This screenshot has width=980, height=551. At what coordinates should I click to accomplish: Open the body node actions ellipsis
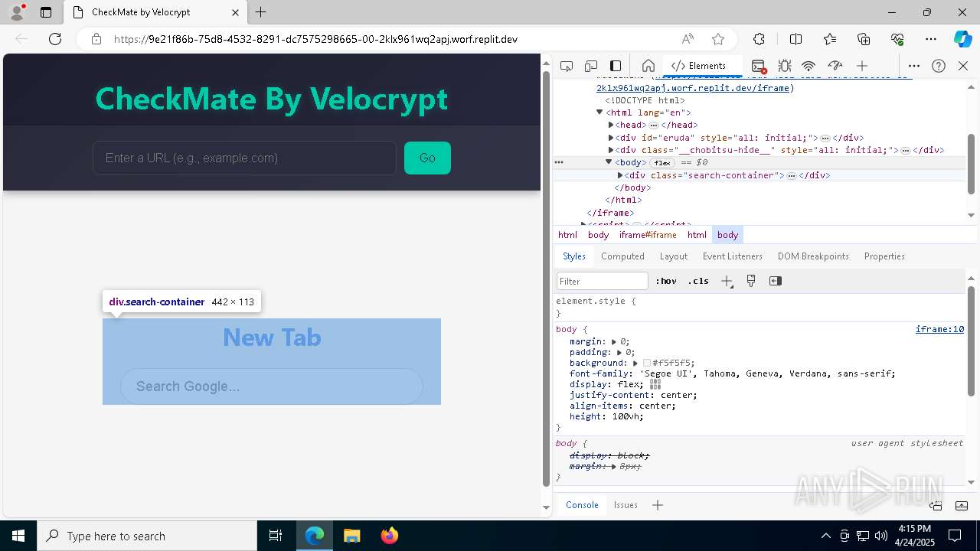559,162
